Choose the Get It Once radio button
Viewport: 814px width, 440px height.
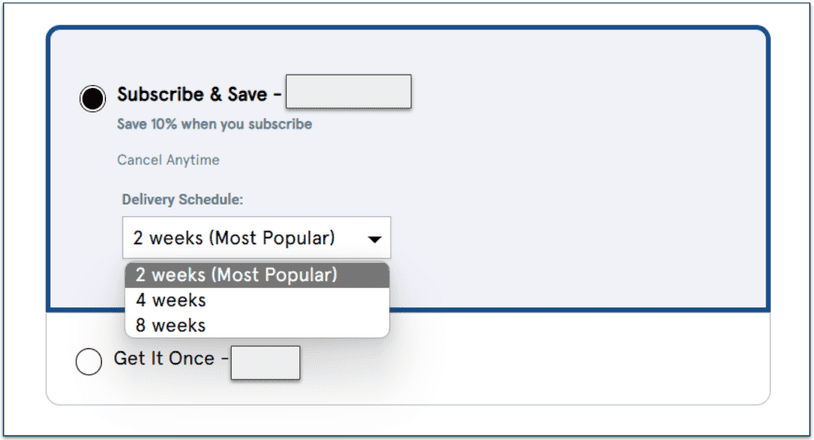pyautogui.click(x=89, y=361)
